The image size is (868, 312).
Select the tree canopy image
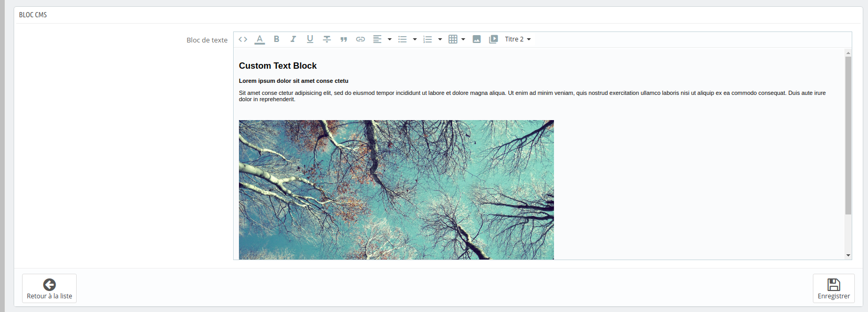point(396,190)
